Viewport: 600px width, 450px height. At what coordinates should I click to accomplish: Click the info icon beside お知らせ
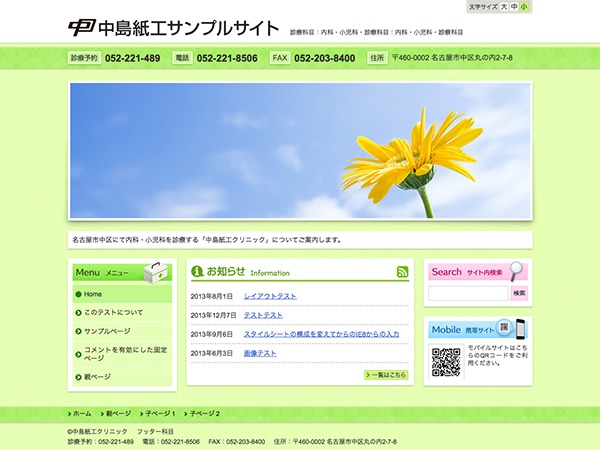click(197, 271)
